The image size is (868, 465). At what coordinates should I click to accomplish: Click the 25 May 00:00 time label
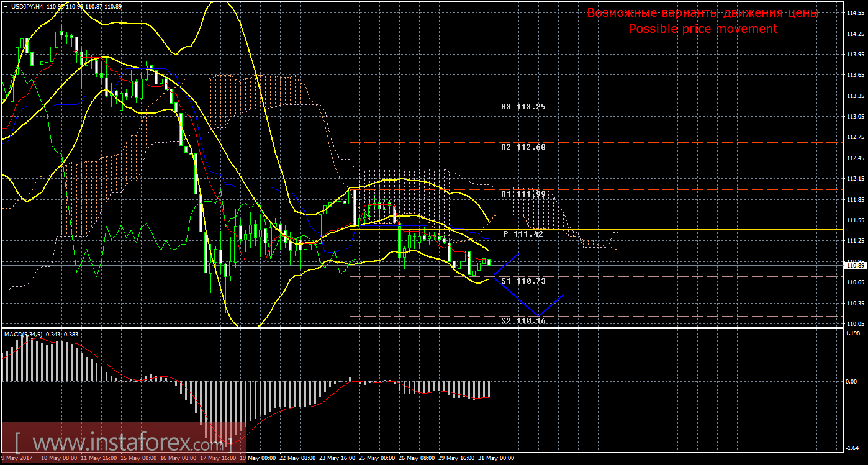[x=377, y=459]
